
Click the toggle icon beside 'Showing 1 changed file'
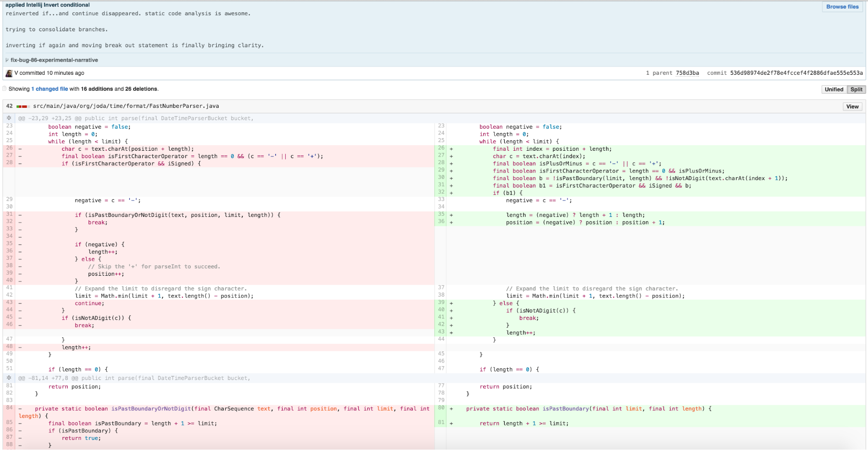pos(4,89)
